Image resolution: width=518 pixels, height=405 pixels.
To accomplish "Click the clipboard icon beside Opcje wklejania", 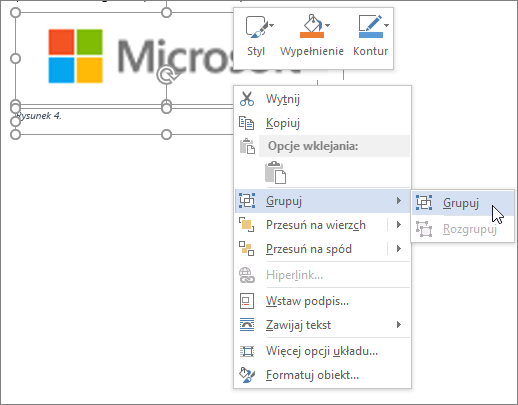I will click(247, 146).
